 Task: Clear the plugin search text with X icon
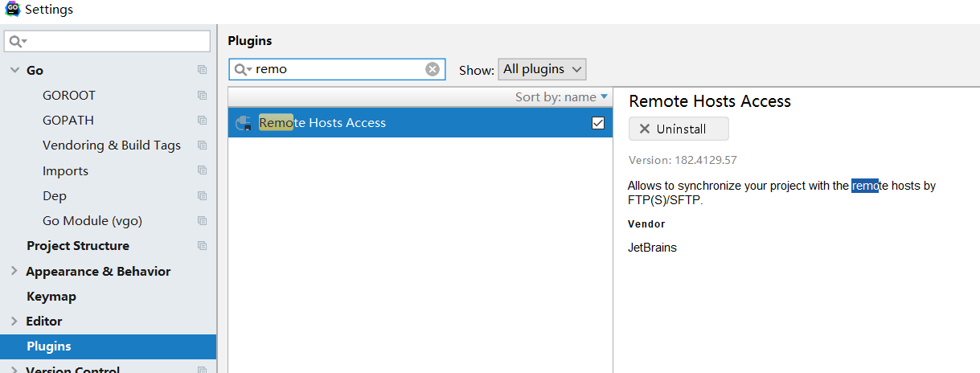[433, 69]
